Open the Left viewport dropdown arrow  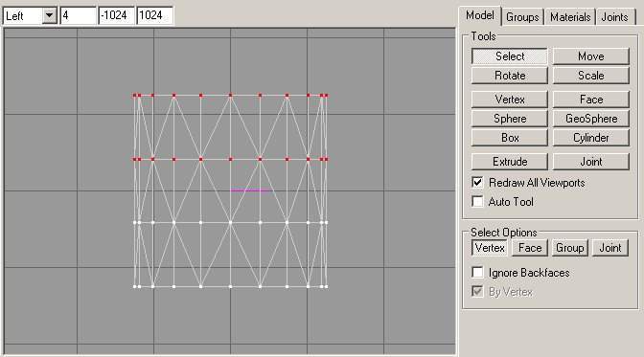[49, 16]
